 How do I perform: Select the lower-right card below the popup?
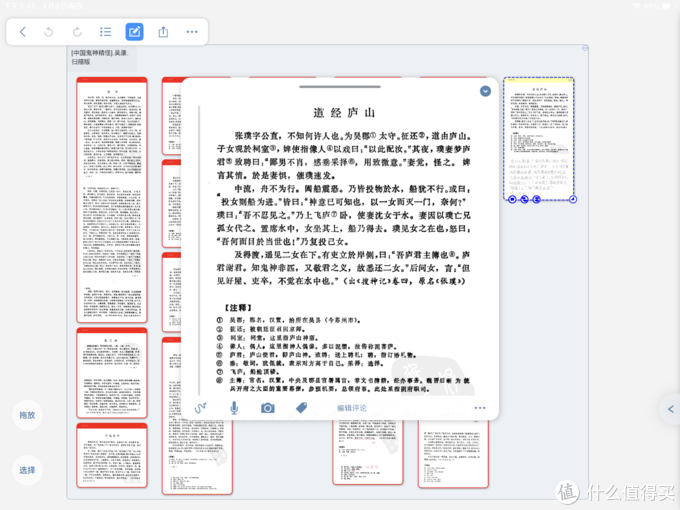pyautogui.click(x=453, y=454)
